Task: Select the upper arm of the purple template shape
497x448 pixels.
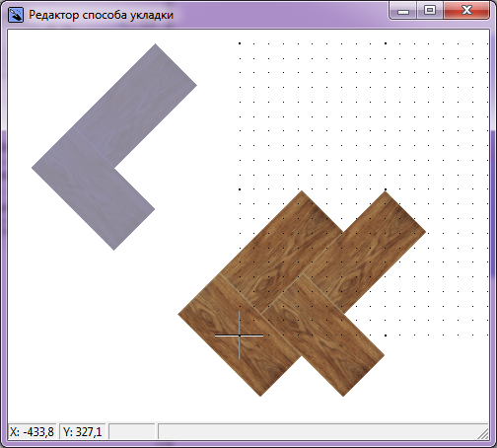Action: tap(135, 106)
